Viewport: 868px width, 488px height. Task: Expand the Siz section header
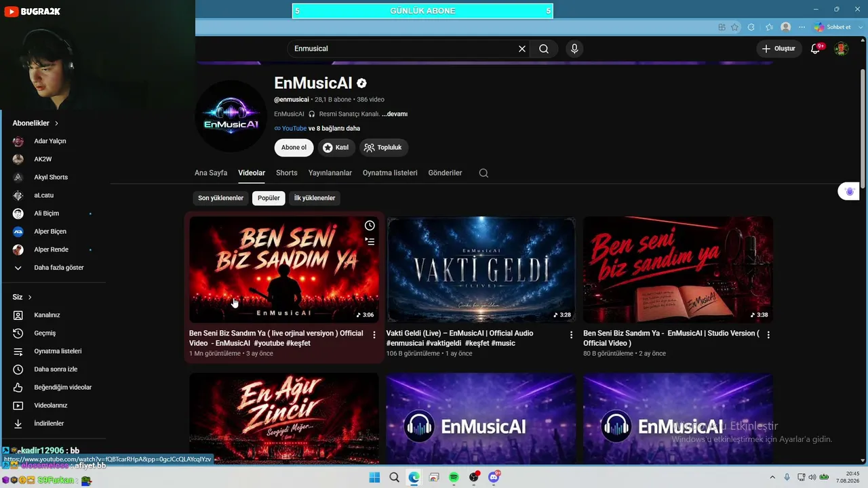[22, 297]
